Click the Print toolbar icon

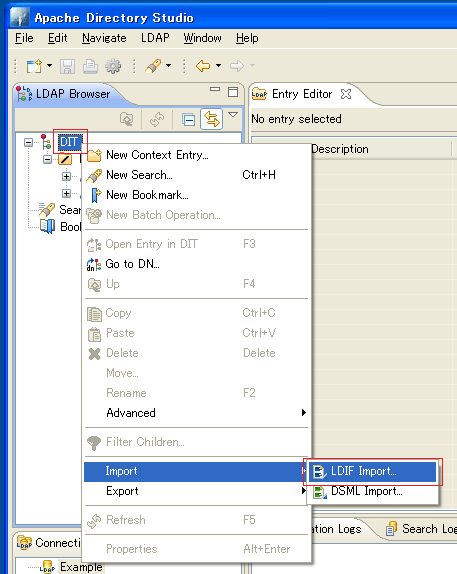(90, 66)
